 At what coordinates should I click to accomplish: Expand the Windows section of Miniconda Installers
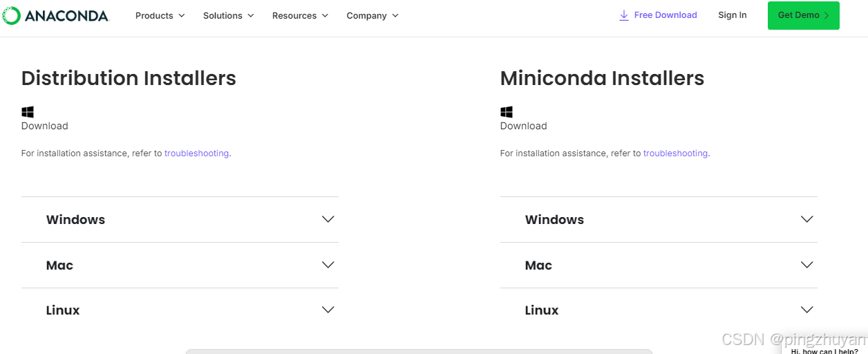[659, 220]
